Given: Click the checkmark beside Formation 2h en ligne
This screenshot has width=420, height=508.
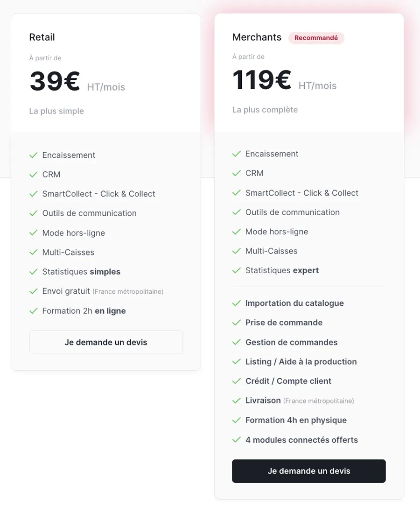Looking at the screenshot, I should tap(33, 311).
